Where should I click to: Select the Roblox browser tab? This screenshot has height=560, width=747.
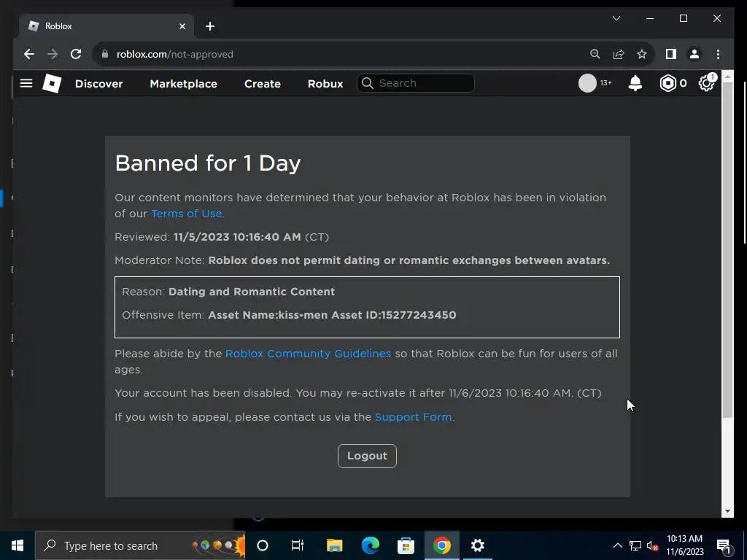click(107, 26)
